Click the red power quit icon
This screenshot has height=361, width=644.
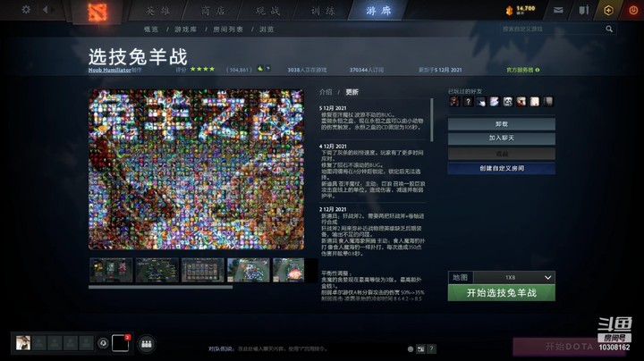633,10
